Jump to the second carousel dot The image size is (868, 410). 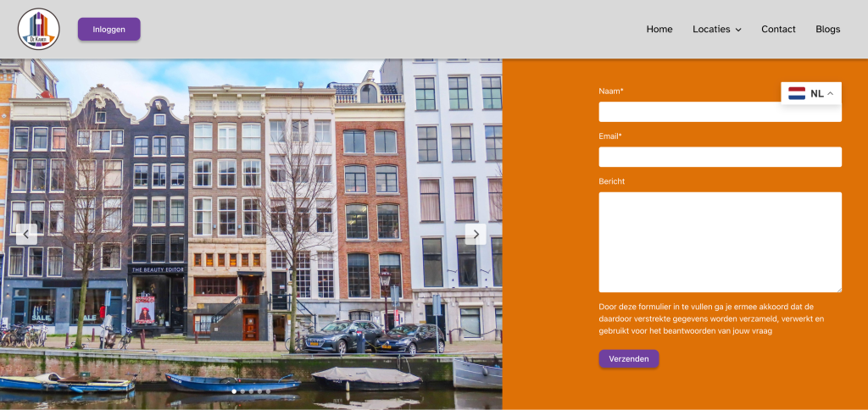pos(243,391)
